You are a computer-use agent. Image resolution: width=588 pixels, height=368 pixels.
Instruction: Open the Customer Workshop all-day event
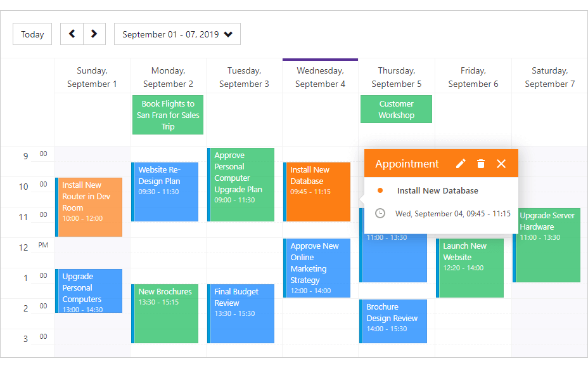pyautogui.click(x=396, y=109)
